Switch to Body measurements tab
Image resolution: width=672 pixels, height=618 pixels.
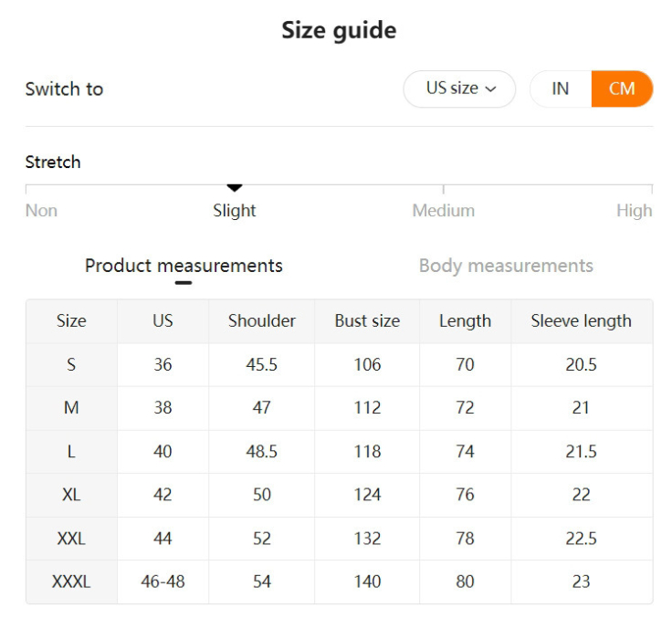point(506,266)
